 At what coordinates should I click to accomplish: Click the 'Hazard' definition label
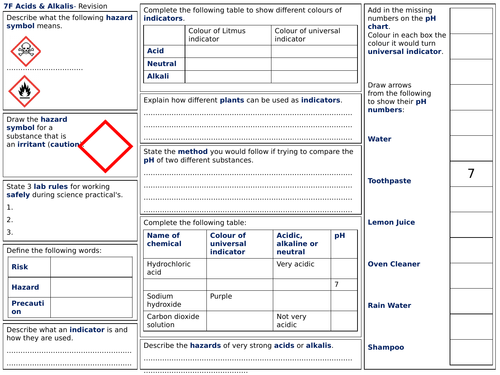pyautogui.click(x=25, y=287)
